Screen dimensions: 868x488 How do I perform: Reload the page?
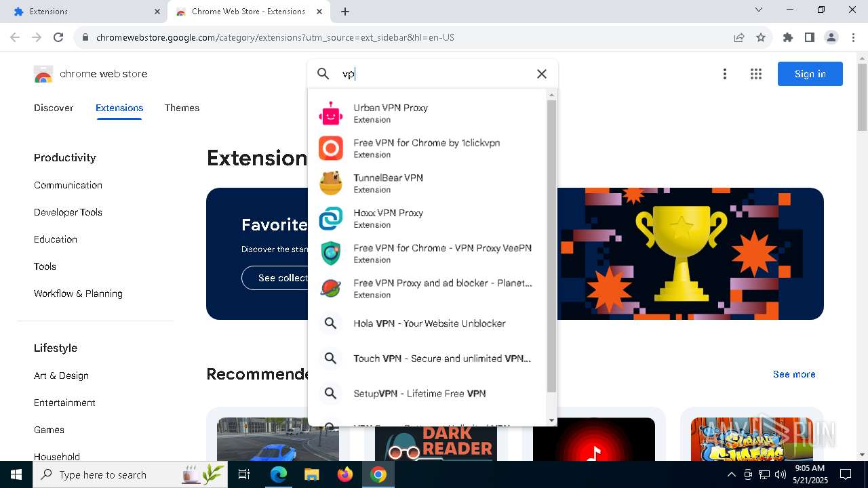[x=58, y=37]
